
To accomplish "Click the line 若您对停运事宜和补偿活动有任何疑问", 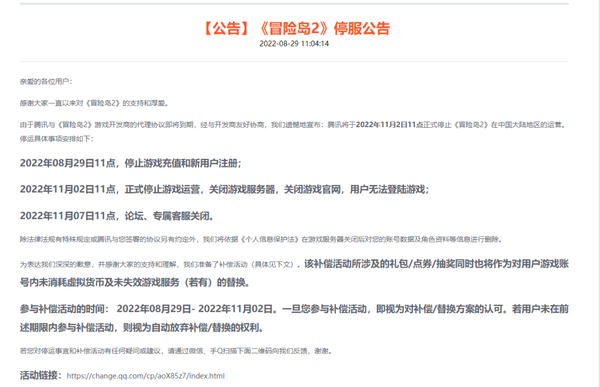I will (x=176, y=351).
